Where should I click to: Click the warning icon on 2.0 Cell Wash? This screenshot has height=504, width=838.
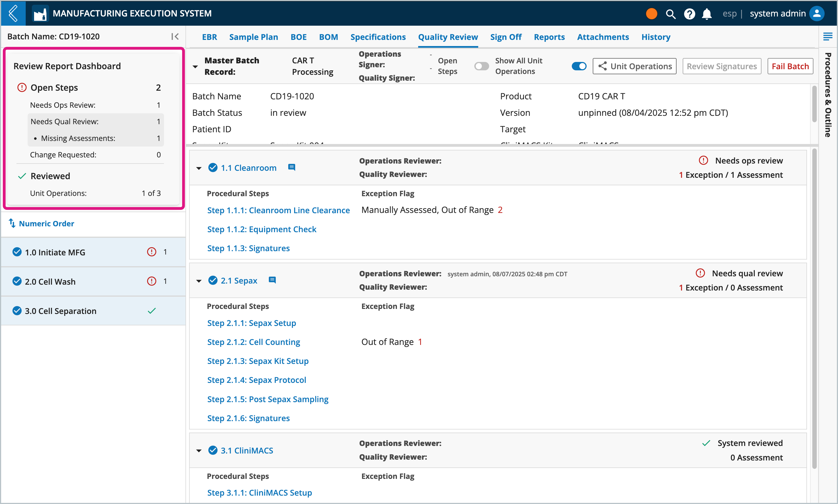point(152,281)
